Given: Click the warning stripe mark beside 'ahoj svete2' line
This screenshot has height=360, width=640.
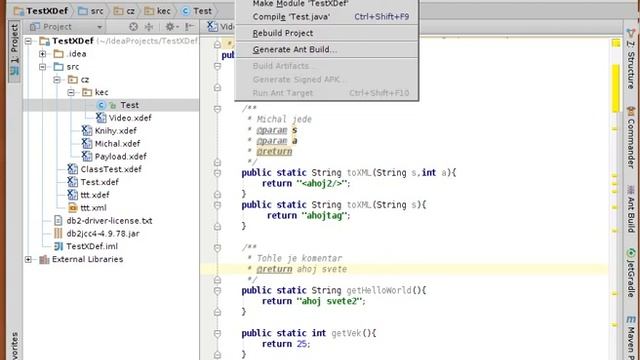Looking at the screenshot, I should click(x=615, y=293).
